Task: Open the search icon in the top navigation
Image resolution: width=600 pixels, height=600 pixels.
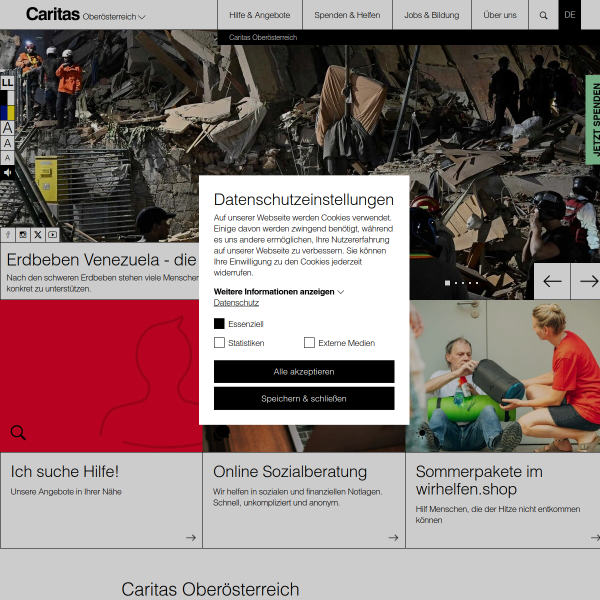Action: pos(543,15)
